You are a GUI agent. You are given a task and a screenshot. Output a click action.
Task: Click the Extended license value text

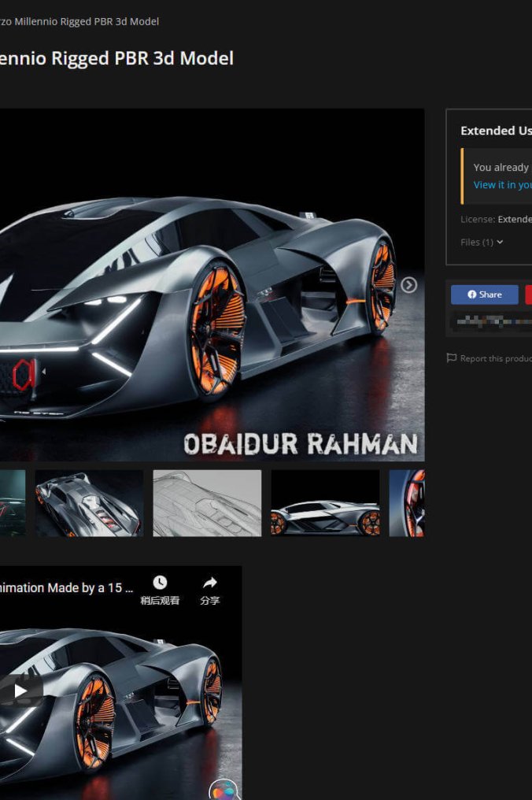(515, 220)
